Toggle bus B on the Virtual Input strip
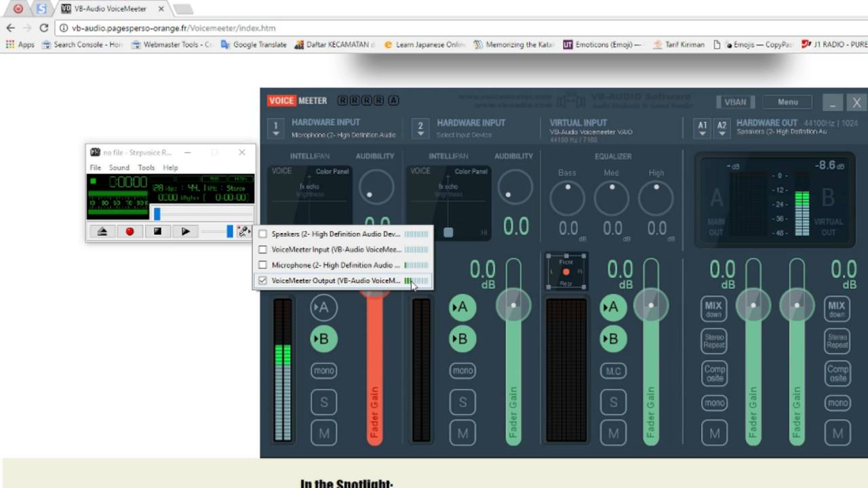Viewport: 868px width, 488px height. (x=613, y=339)
